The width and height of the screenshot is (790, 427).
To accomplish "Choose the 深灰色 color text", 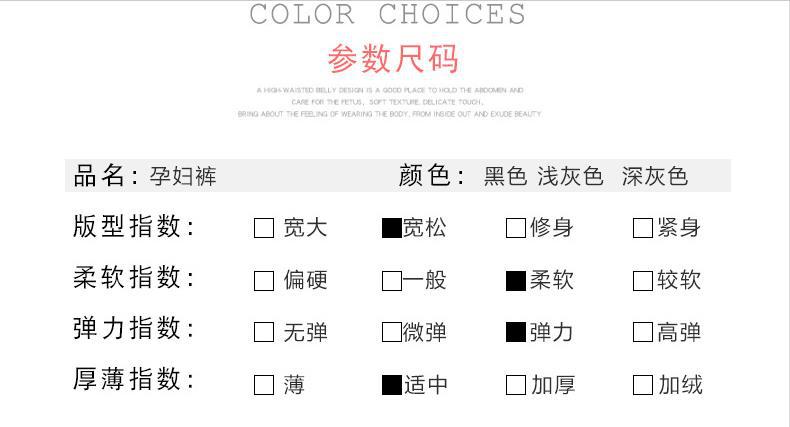I will click(x=655, y=177).
